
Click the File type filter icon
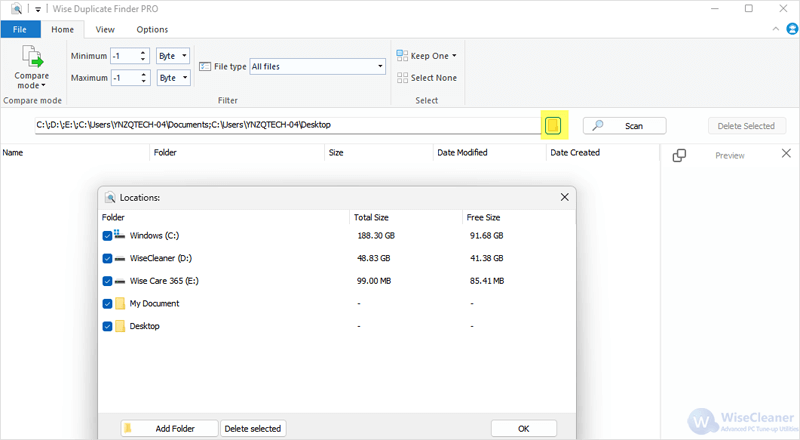[205, 66]
